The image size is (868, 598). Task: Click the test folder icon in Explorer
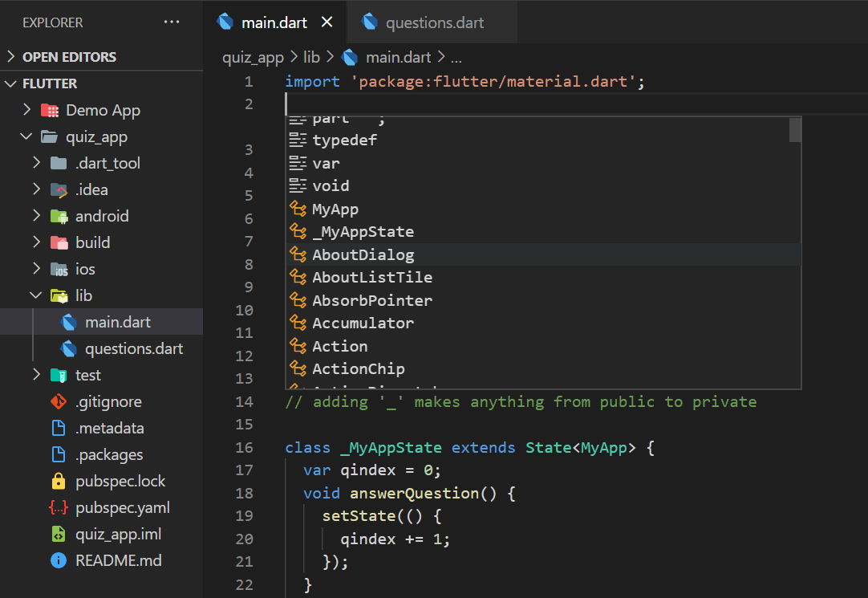[x=59, y=375]
